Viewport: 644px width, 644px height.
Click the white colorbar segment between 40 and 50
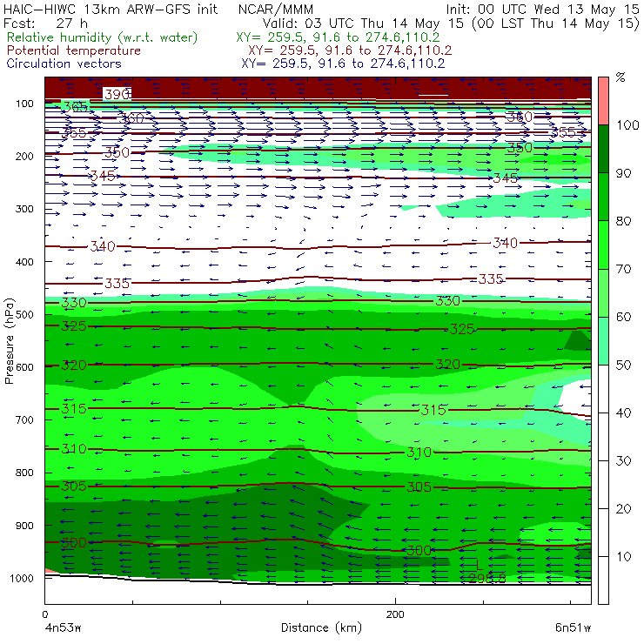coord(603,388)
